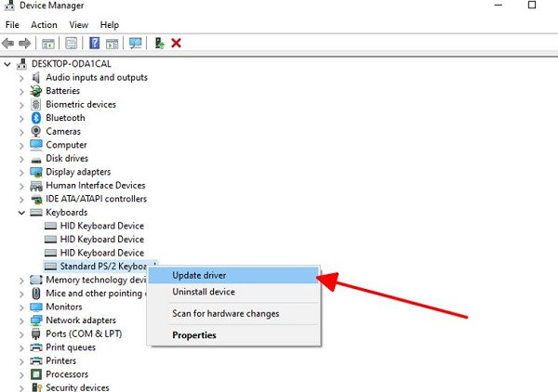Image resolution: width=558 pixels, height=392 pixels.
Task: Select the Cameras label
Action: pos(63,131)
